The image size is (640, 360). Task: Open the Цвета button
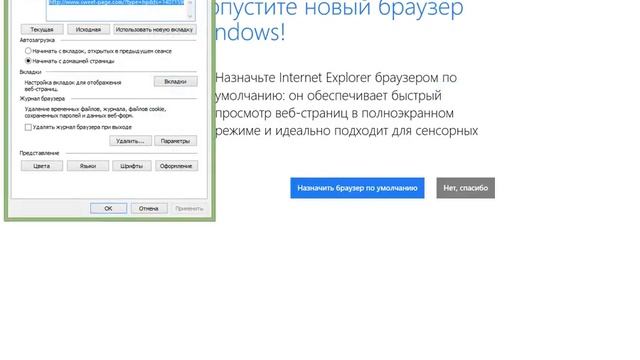pyautogui.click(x=42, y=166)
